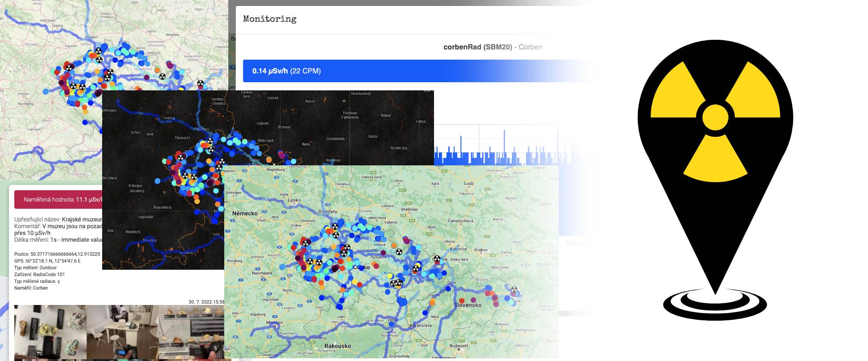Click radiation marker south of Chemnitz on dark map
The width and height of the screenshot is (868, 361).
(181, 157)
